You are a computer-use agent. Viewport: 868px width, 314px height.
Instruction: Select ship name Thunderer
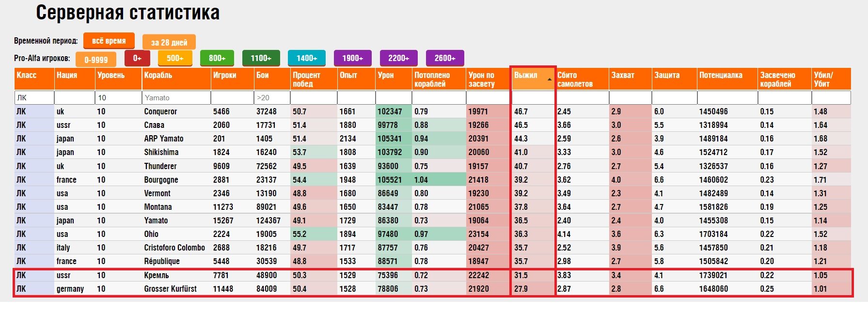click(160, 166)
